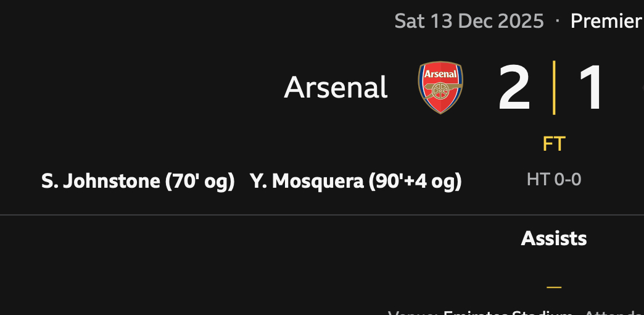644x315 pixels.
Task: Open the Premier League competition link
Action: [x=606, y=21]
